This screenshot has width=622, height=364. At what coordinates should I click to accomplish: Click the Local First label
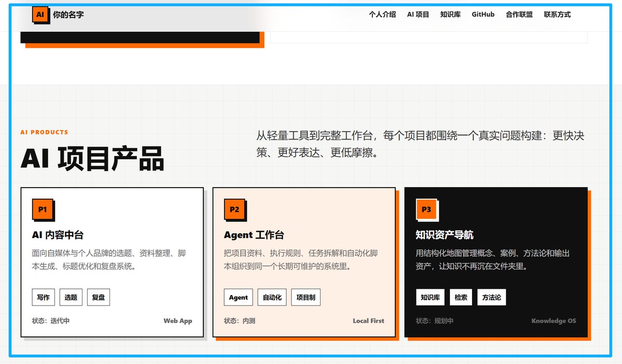pos(368,321)
